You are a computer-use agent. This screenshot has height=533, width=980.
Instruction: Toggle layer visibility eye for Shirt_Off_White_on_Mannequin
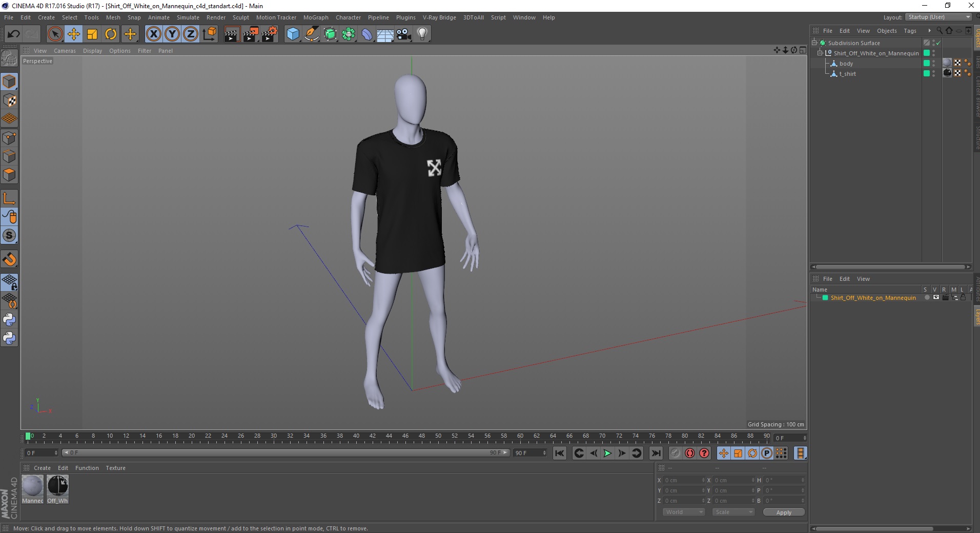(x=936, y=298)
